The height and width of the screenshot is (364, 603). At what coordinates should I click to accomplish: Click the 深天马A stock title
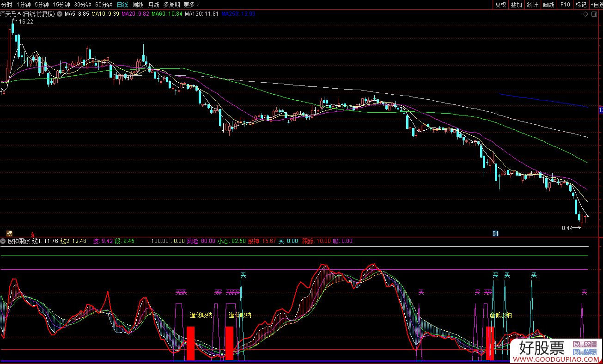pos(27,14)
